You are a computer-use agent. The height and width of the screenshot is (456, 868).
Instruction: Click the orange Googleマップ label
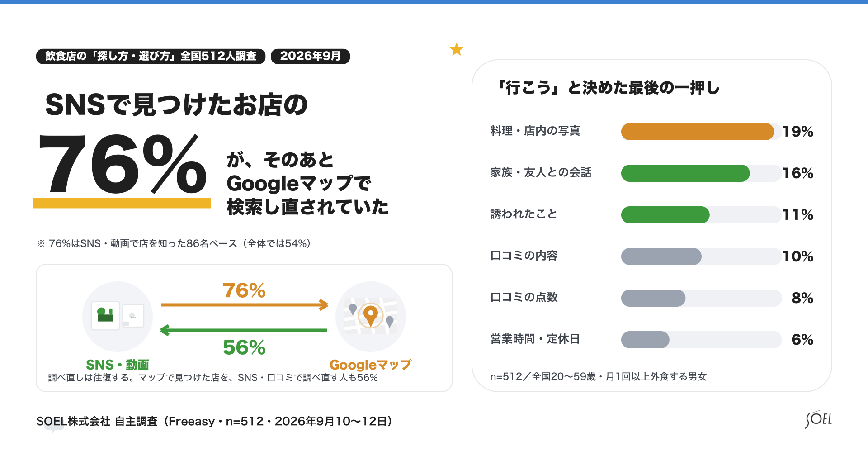[x=371, y=365]
